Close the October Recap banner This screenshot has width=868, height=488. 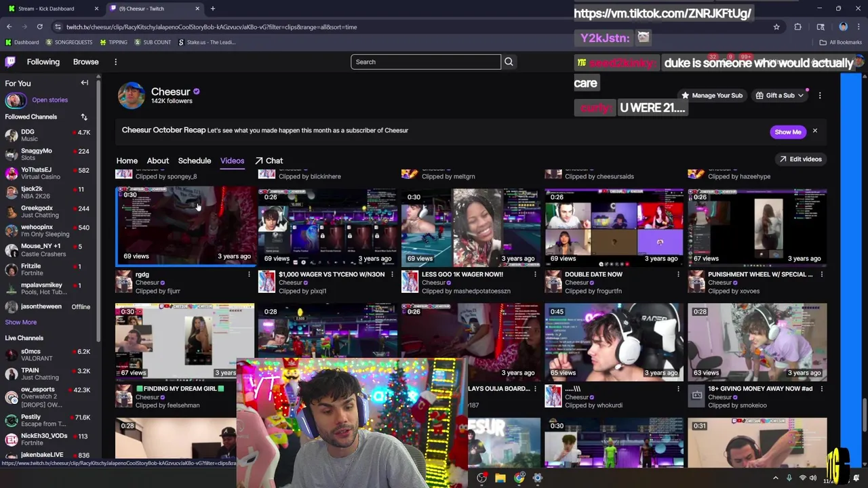(815, 131)
